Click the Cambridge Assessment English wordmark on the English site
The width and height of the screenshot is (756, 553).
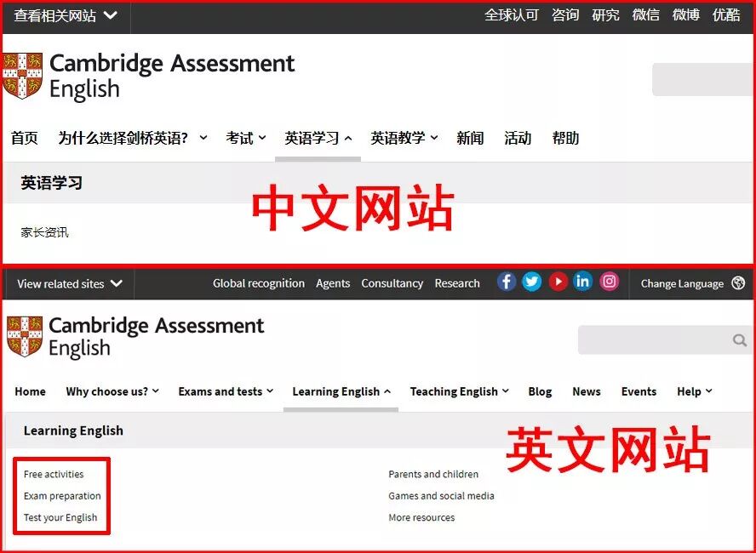[x=156, y=337]
